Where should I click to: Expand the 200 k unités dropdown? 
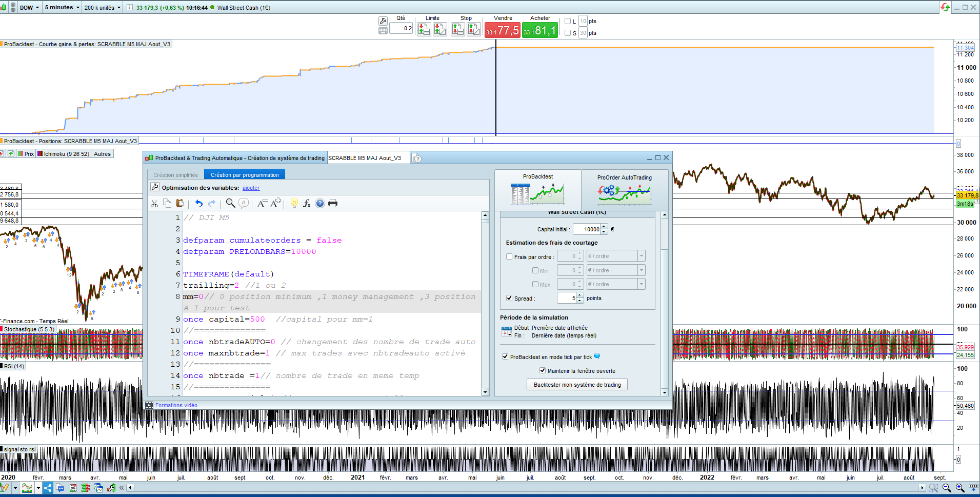(x=102, y=8)
